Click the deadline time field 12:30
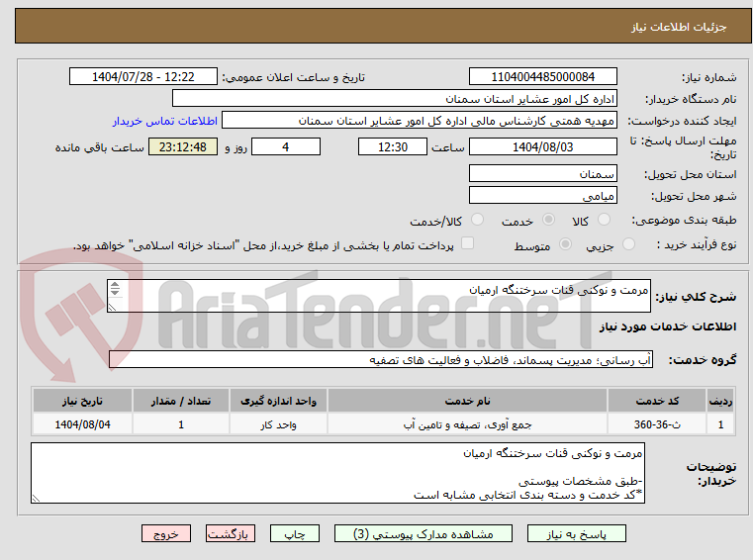The width and height of the screenshot is (753, 560). 393,147
